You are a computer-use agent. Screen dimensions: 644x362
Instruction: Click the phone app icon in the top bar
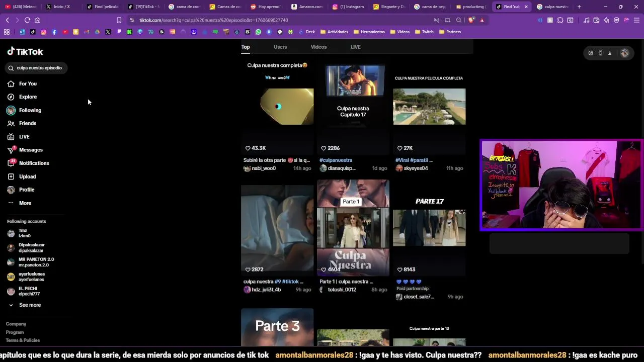[600, 53]
